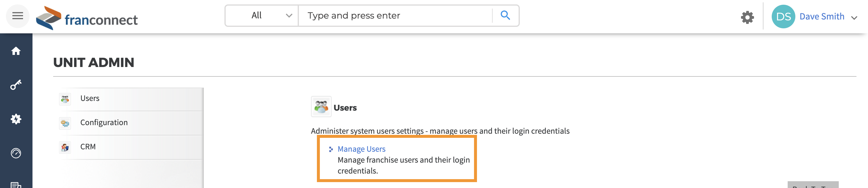Go to Home from the sidebar
The image size is (868, 188).
click(x=16, y=51)
